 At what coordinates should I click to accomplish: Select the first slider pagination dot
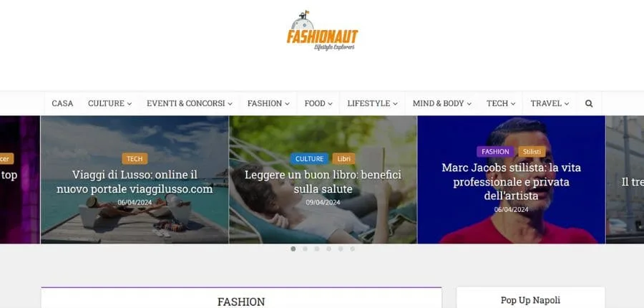[293, 249]
